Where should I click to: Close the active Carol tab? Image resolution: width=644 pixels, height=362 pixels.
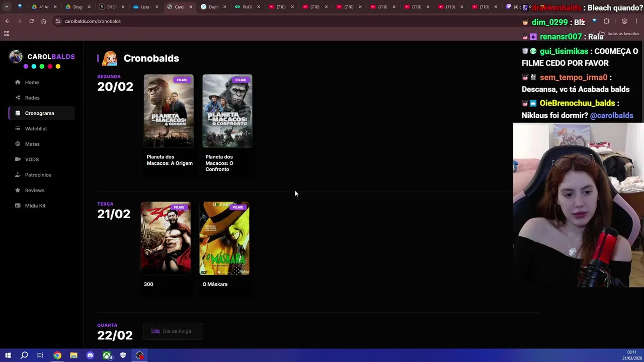pos(191,7)
